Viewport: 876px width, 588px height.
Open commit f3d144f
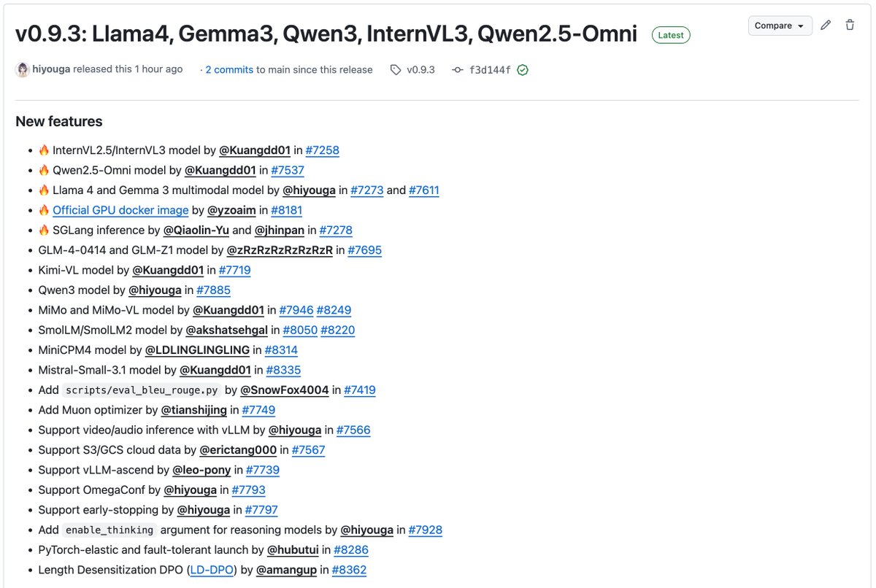pyautogui.click(x=490, y=70)
